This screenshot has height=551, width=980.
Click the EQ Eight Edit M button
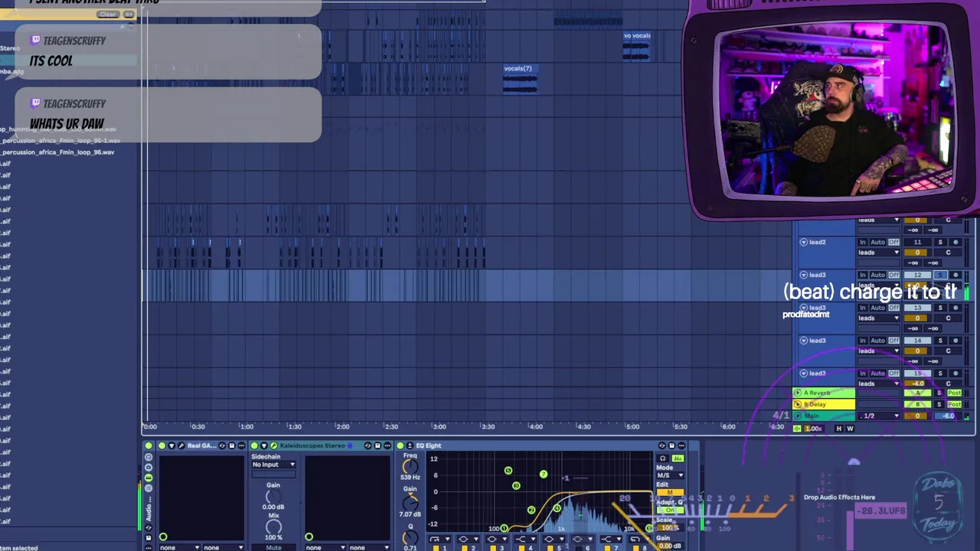point(671,492)
